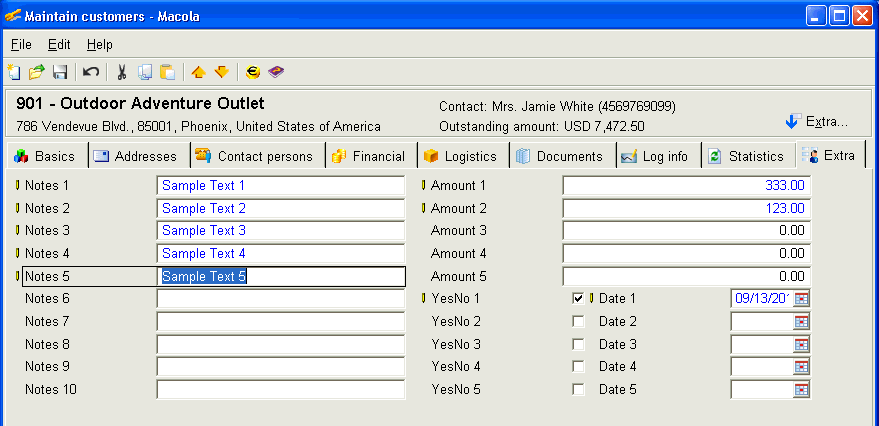The image size is (879, 426).
Task: Select the Extra tab
Action: click(x=830, y=155)
